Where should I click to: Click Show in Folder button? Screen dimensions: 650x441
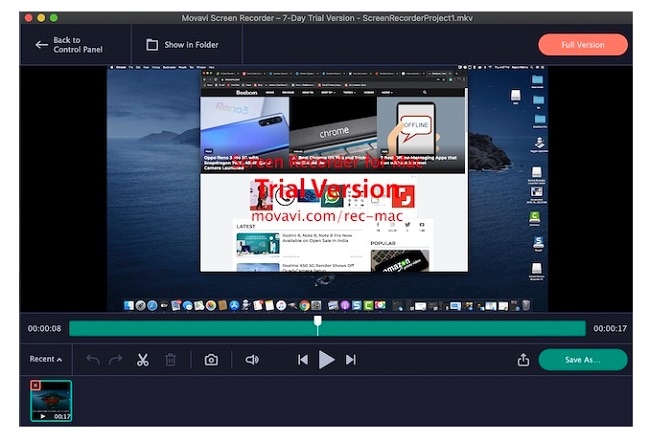182,45
